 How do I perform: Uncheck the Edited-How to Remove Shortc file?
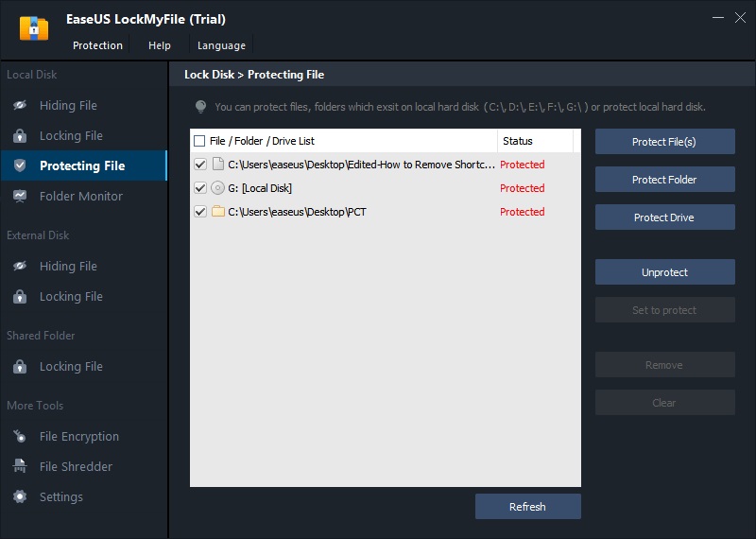pos(200,165)
